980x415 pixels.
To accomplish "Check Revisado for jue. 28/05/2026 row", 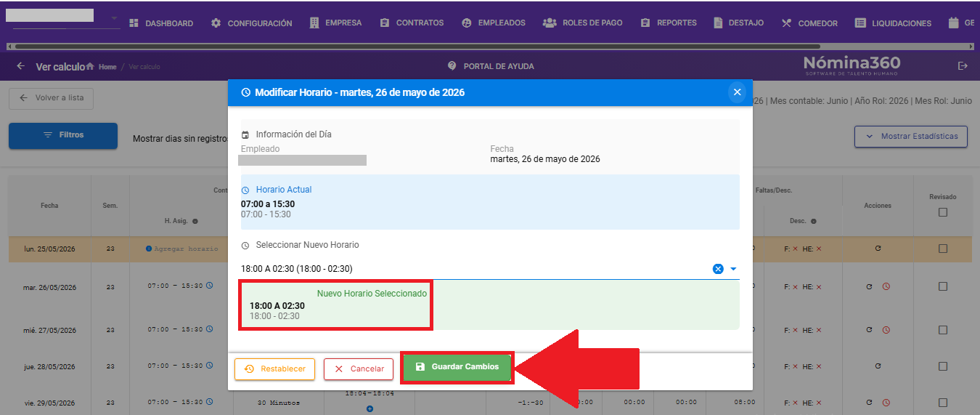I will click(x=942, y=366).
